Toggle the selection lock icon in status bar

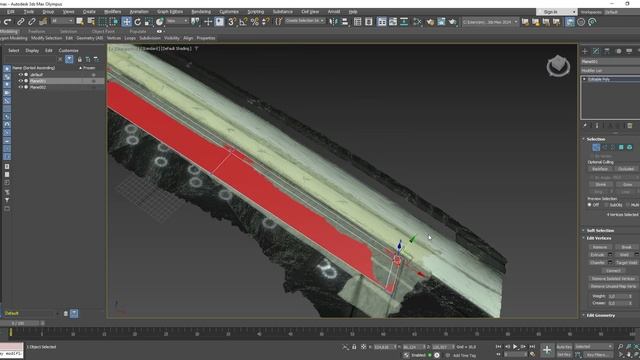(354, 347)
